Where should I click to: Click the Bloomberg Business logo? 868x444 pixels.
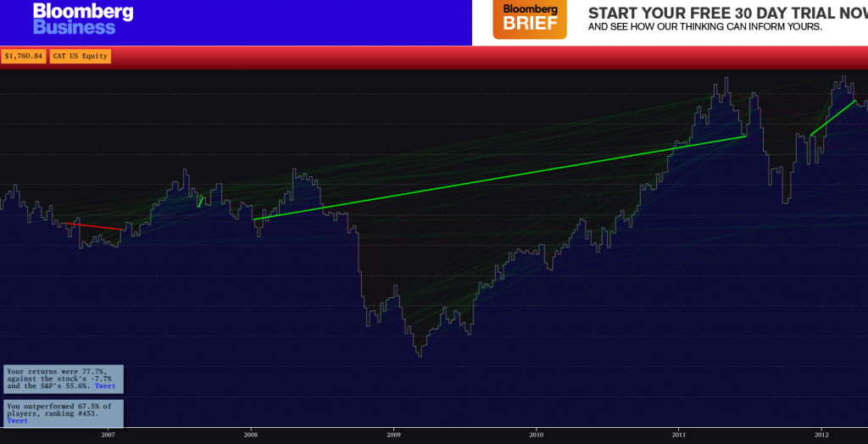click(82, 19)
